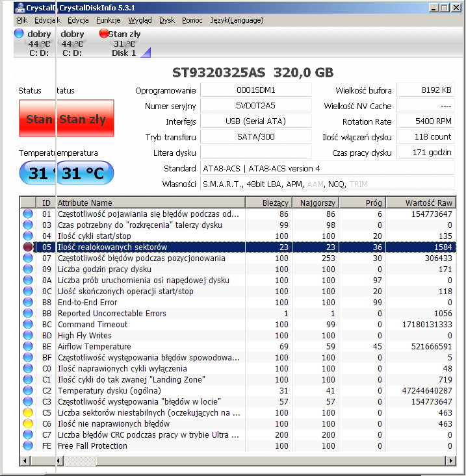Click the yellow caution circle on row C5
This screenshot has height=476, width=466.
[28, 412]
